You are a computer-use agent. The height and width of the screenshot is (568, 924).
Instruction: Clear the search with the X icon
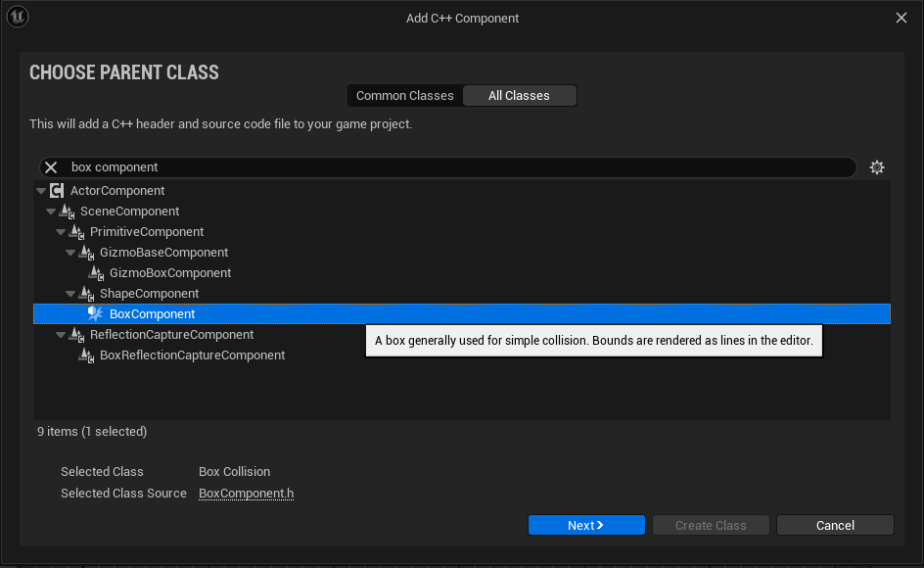(x=51, y=167)
